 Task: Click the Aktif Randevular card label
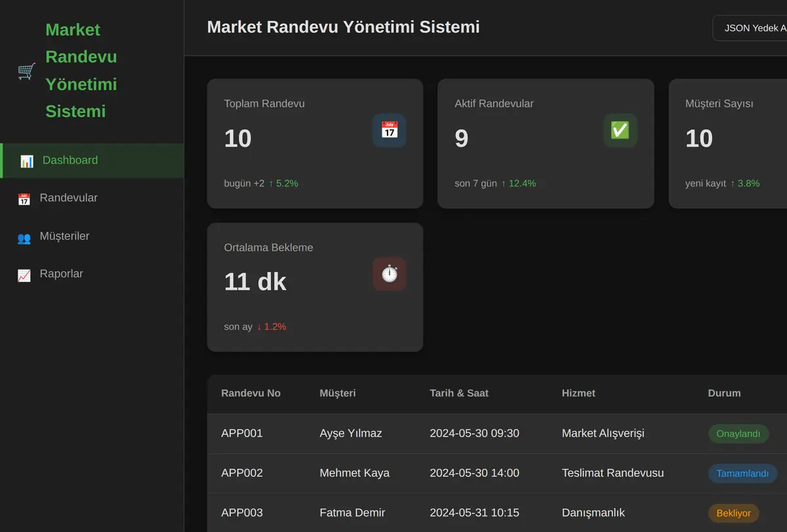coord(494,104)
